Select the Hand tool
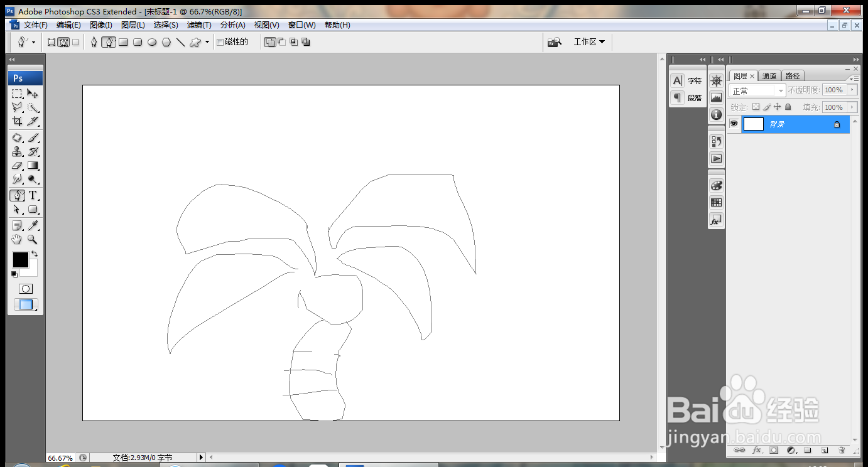Screen dimensions: 868x467 click(18, 239)
